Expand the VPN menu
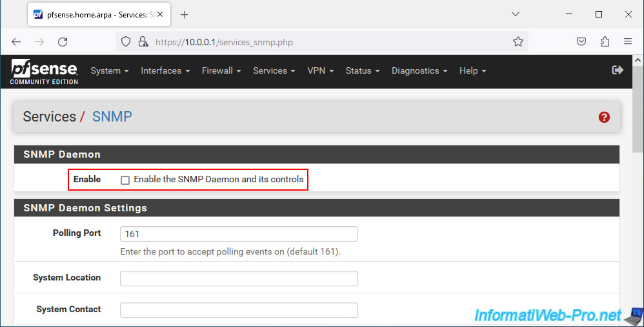 [x=321, y=70]
